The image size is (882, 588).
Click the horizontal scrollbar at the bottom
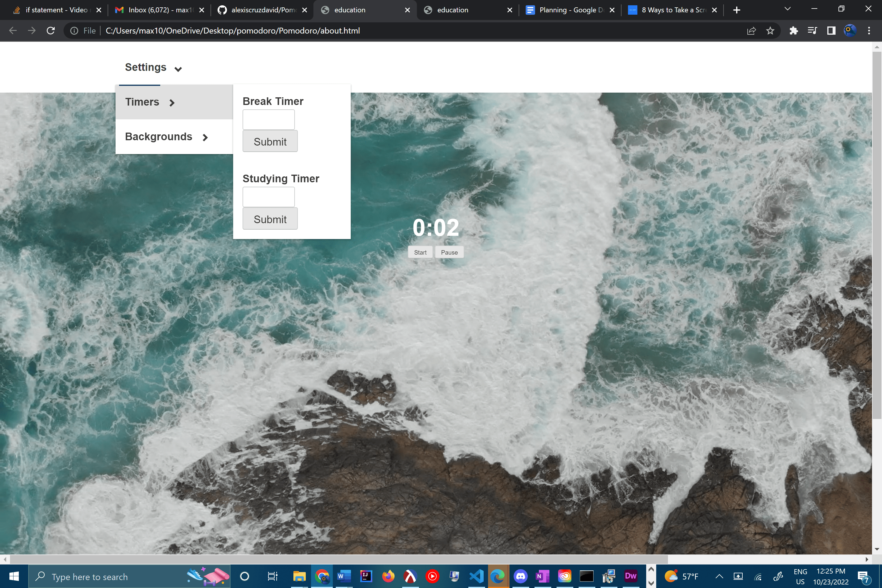(338, 559)
